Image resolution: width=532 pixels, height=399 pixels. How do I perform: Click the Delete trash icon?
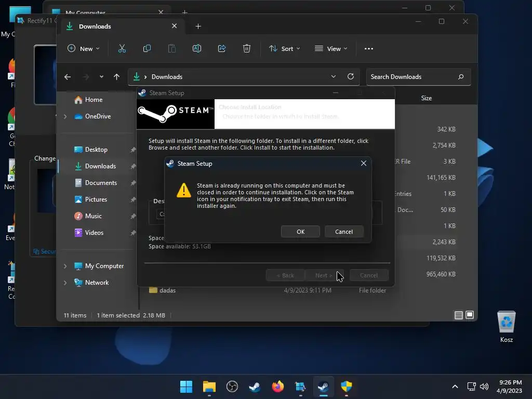(x=247, y=48)
